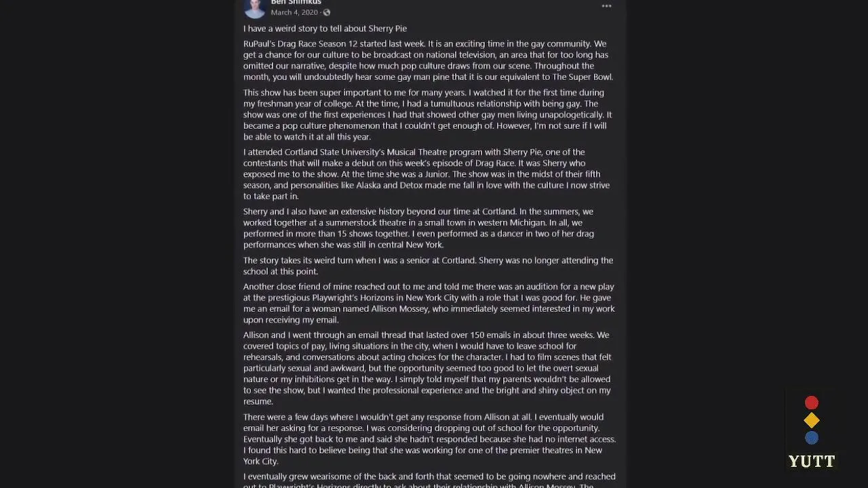Viewport: 868px width, 488px height.
Task: Click paragraph starting 'The story takes its weird turn'
Action: [427, 266]
